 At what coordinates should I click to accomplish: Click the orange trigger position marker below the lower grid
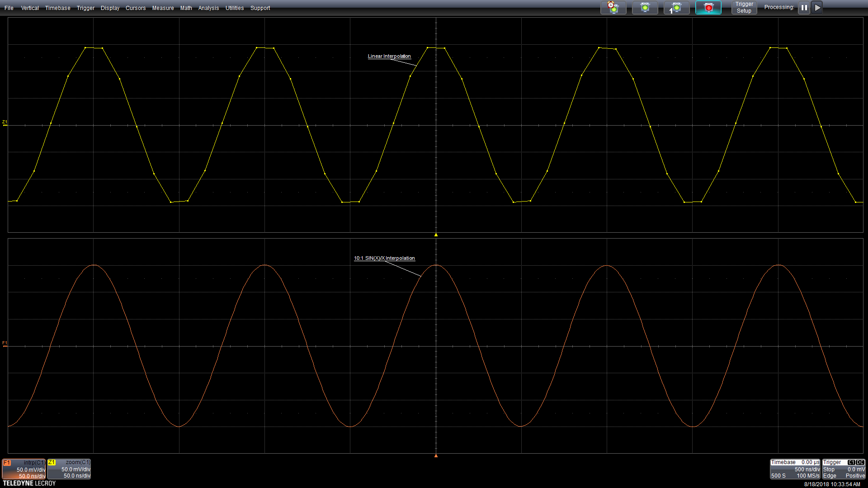point(436,456)
